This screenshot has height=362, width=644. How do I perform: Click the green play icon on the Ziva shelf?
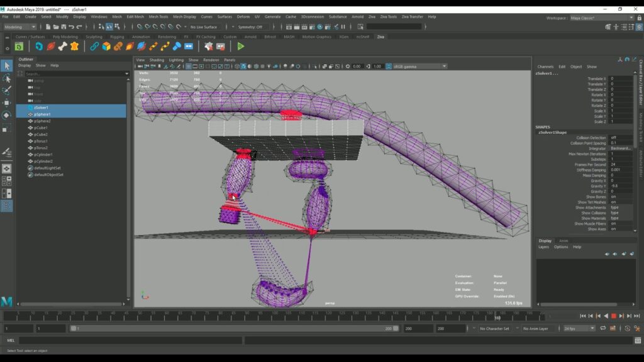click(x=241, y=47)
